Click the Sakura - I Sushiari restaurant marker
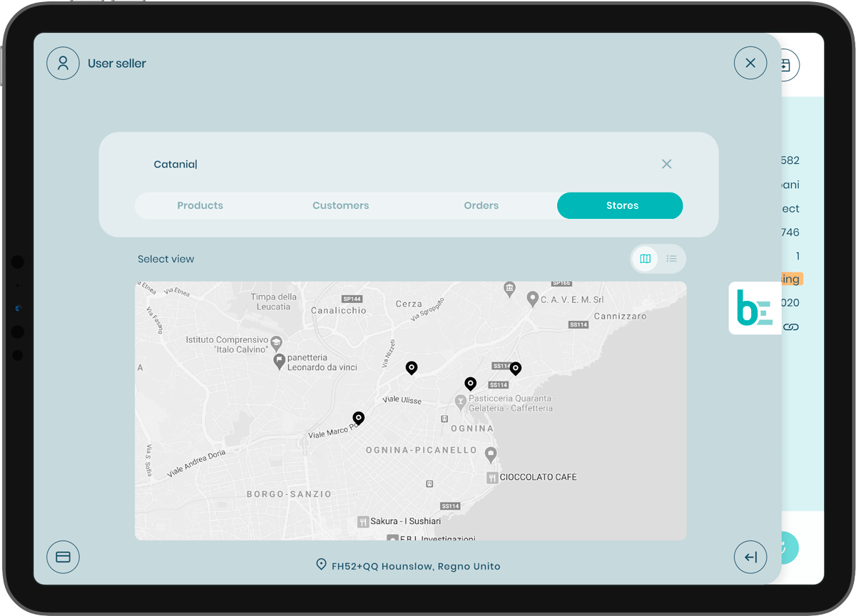Screen dimensions: 856x616 pyautogui.click(x=363, y=522)
